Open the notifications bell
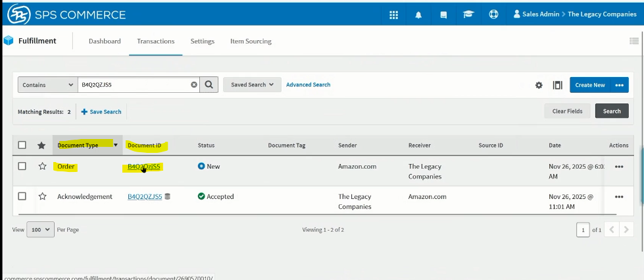The height and width of the screenshot is (280, 644). pos(418,15)
